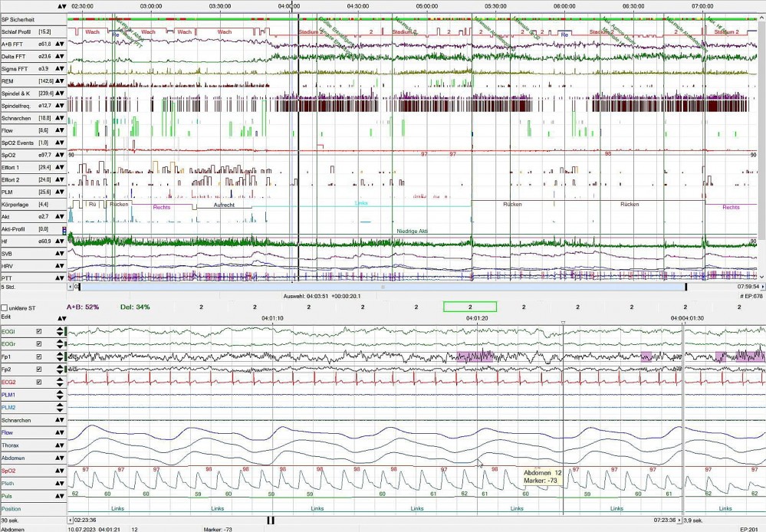The image size is (766, 532).
Task: Toggle the 'unklare ST' checkbox
Action: 5,307
